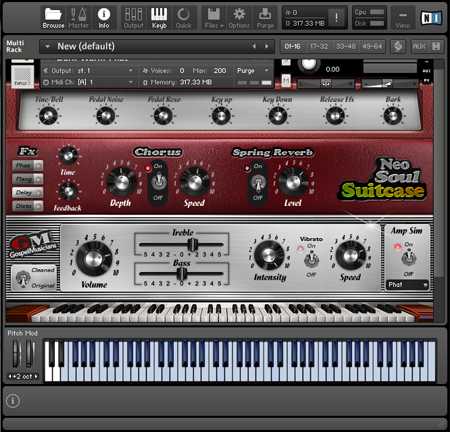Switch to rack page 01-16
This screenshot has width=450, height=432.
coord(292,46)
